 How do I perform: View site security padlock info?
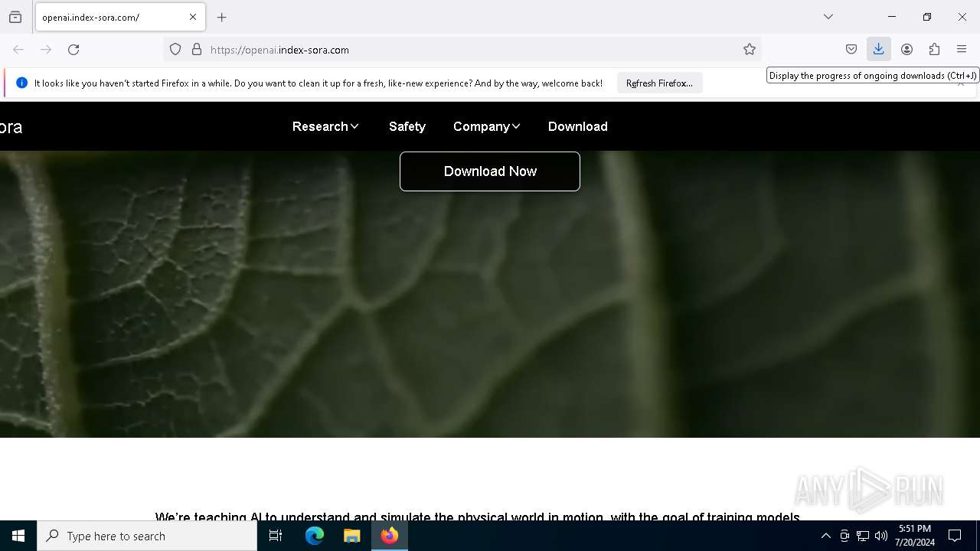coord(197,50)
